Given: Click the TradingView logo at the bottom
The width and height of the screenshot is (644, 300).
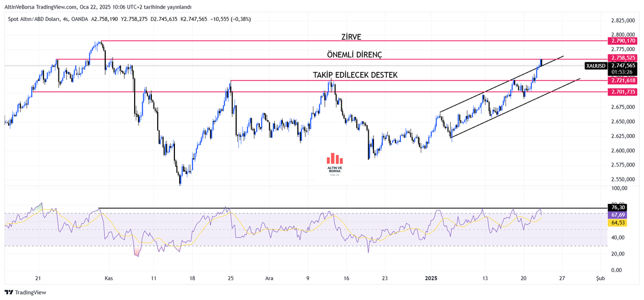Looking at the screenshot, I should click(26, 292).
